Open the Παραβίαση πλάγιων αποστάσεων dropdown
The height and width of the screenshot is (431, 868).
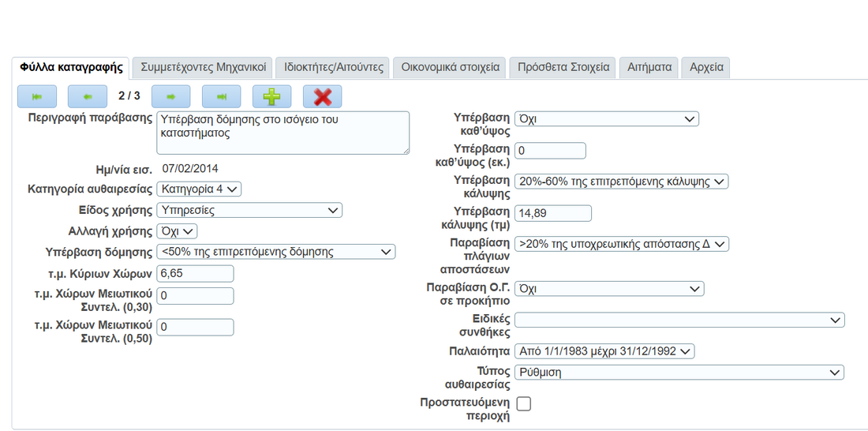pyautogui.click(x=623, y=244)
